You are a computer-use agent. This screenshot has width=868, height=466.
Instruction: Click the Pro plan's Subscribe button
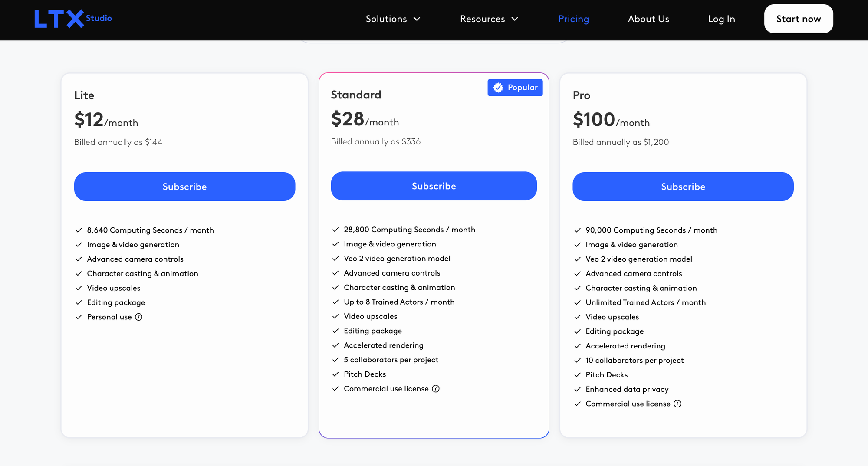pos(683,187)
